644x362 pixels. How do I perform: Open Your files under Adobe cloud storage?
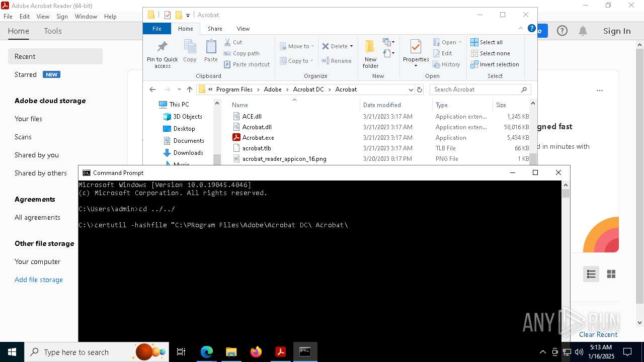28,119
